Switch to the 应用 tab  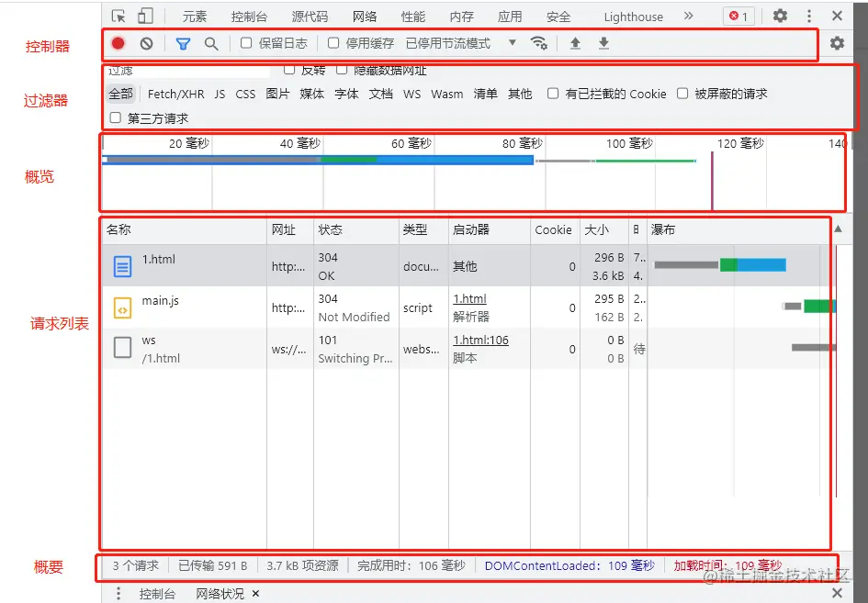tap(509, 17)
